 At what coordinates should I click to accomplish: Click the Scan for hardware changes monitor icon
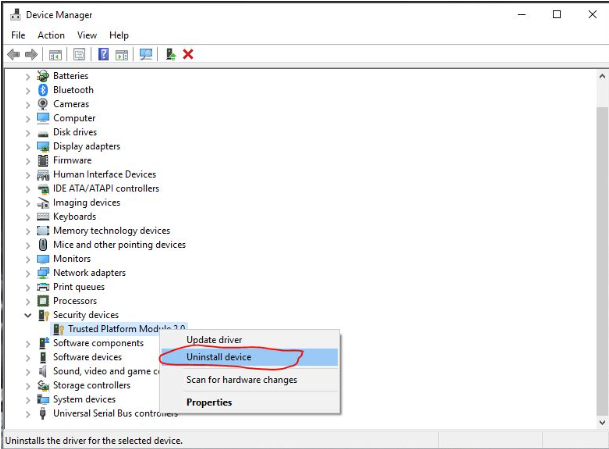coord(146,54)
